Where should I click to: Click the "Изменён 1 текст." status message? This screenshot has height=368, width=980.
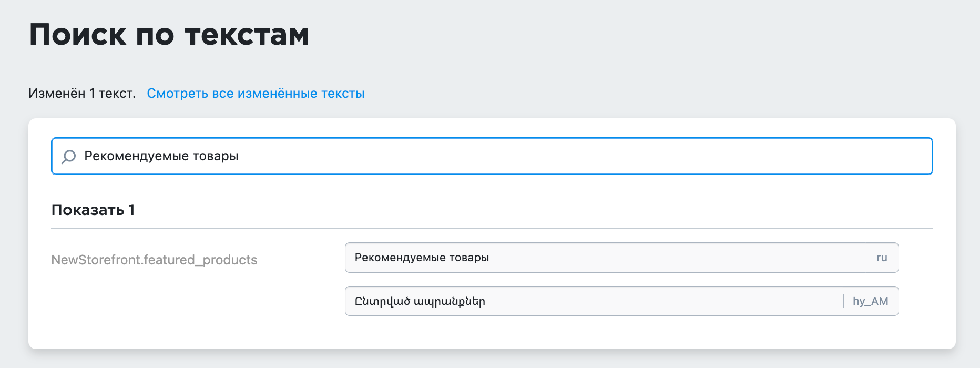[82, 94]
